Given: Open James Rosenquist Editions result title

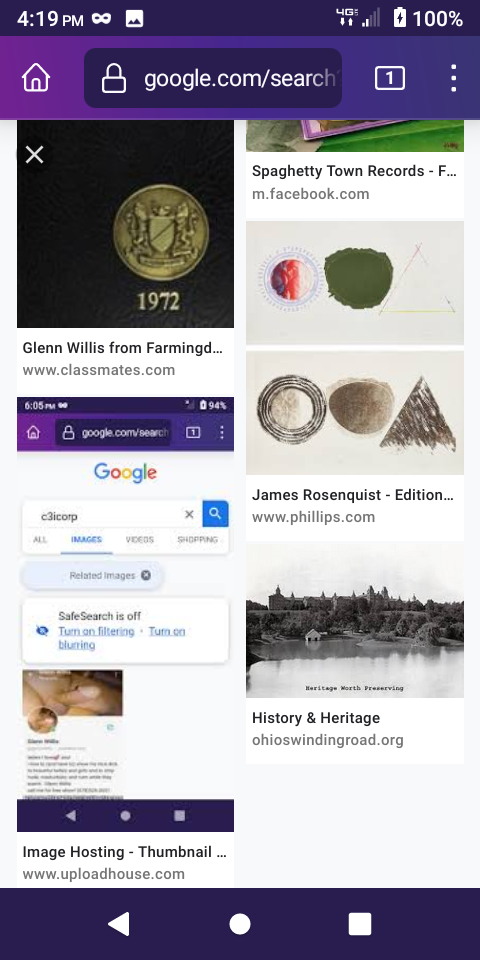Looking at the screenshot, I should click(353, 495).
